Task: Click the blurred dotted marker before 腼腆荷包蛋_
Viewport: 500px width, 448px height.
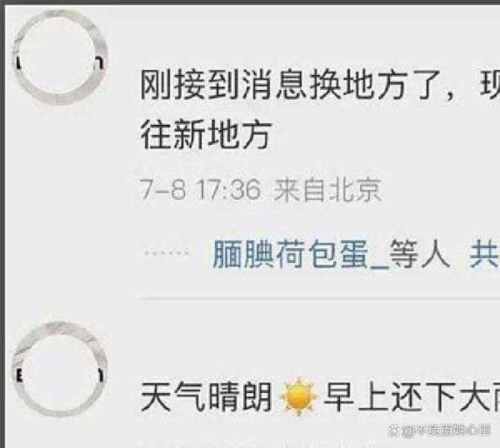Action: (x=167, y=254)
